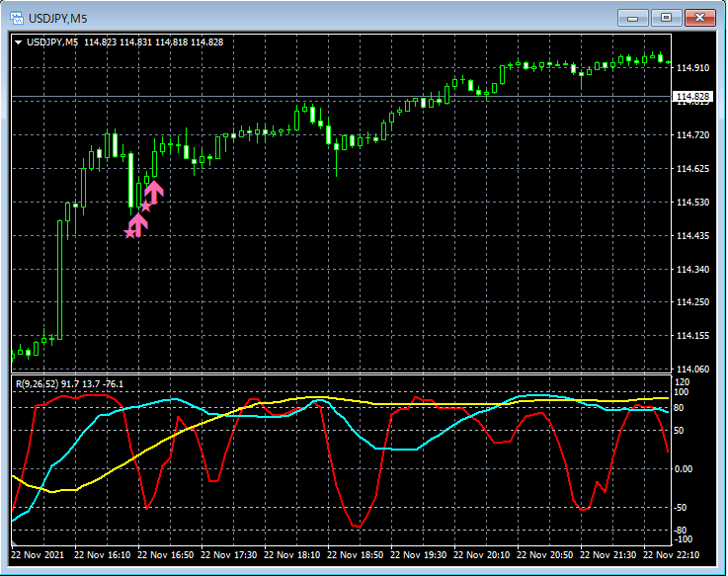Image resolution: width=728 pixels, height=576 pixels.
Task: Minimize the USDJPY,M5 chart window
Action: pos(632,18)
